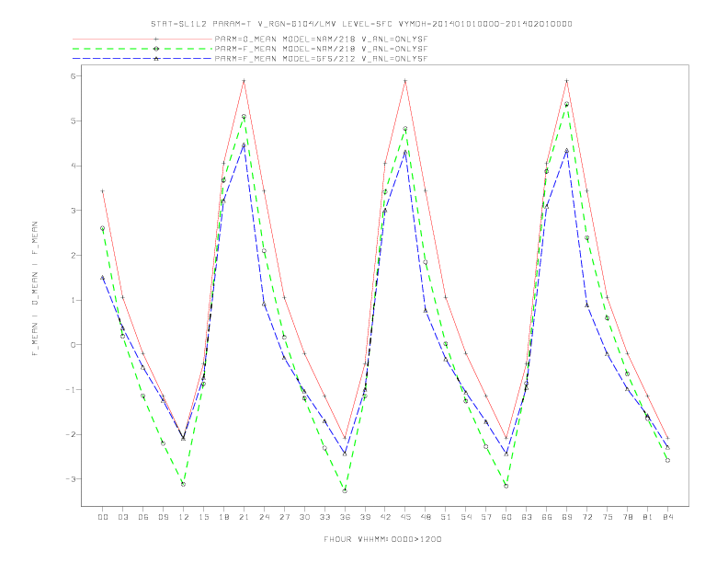Click x-axis tick label 45
This screenshot has width=728, height=563.
pyautogui.click(x=405, y=517)
